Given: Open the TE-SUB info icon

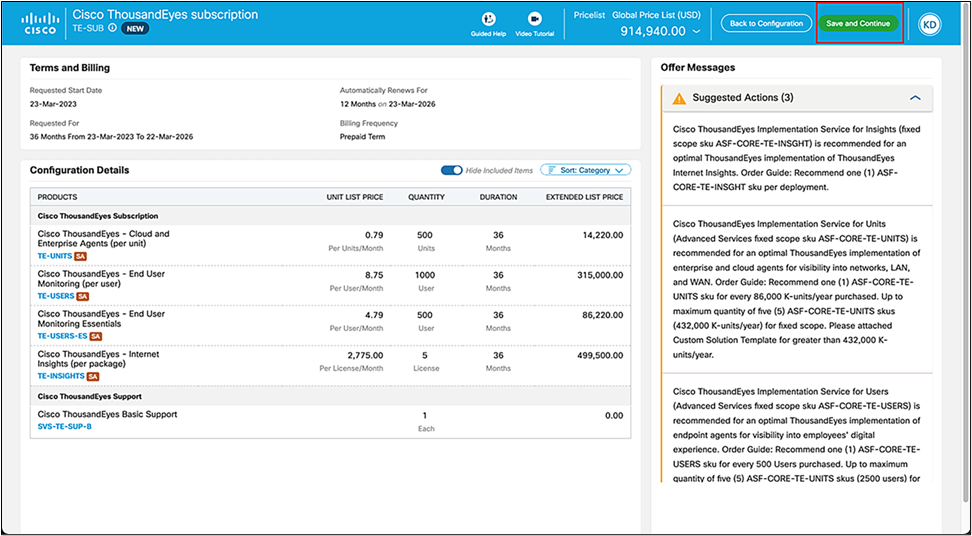Looking at the screenshot, I should click(x=112, y=28).
